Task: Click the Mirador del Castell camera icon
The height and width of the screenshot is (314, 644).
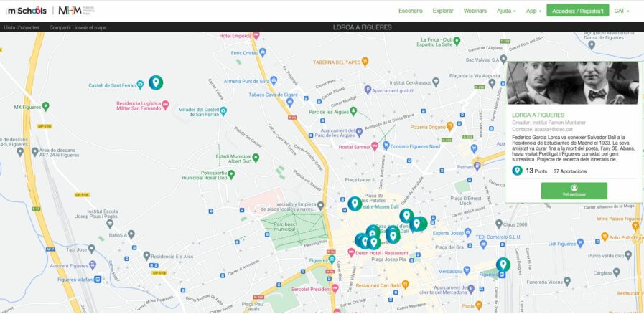Action: pos(223,110)
